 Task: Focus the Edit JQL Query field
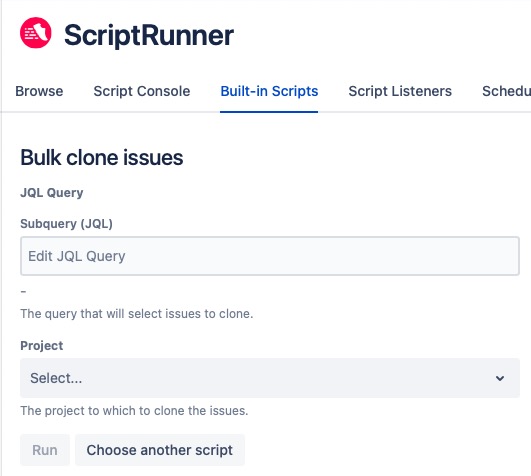tap(270, 256)
